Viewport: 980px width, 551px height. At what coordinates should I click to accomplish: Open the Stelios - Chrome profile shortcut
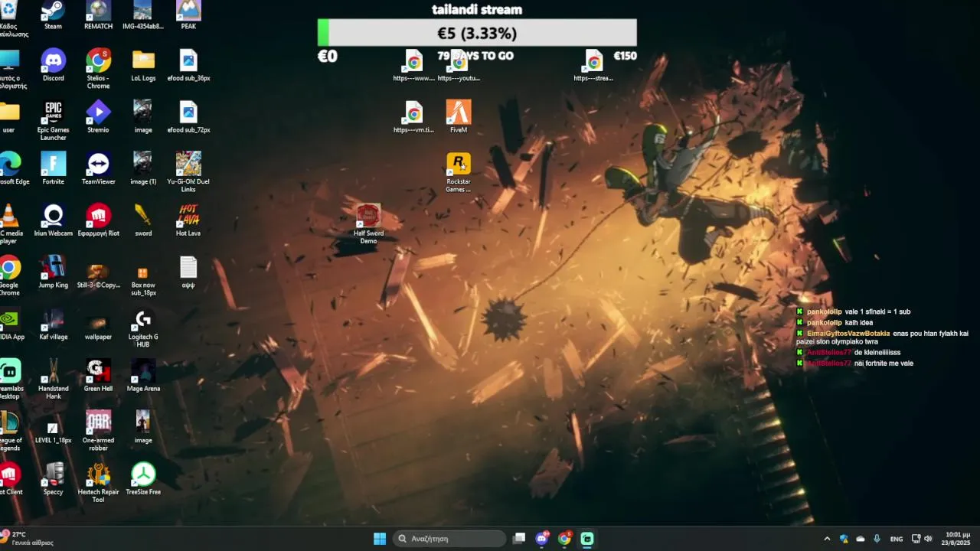[x=98, y=69]
